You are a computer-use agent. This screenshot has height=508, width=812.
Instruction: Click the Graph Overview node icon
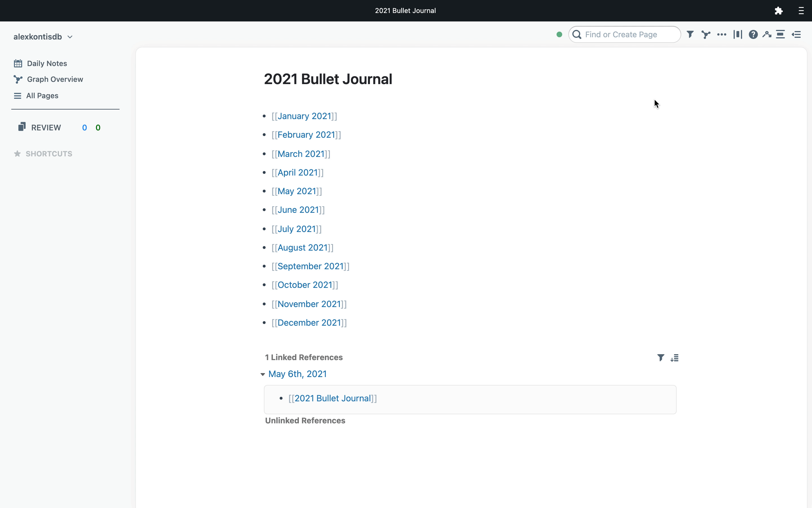click(18, 79)
